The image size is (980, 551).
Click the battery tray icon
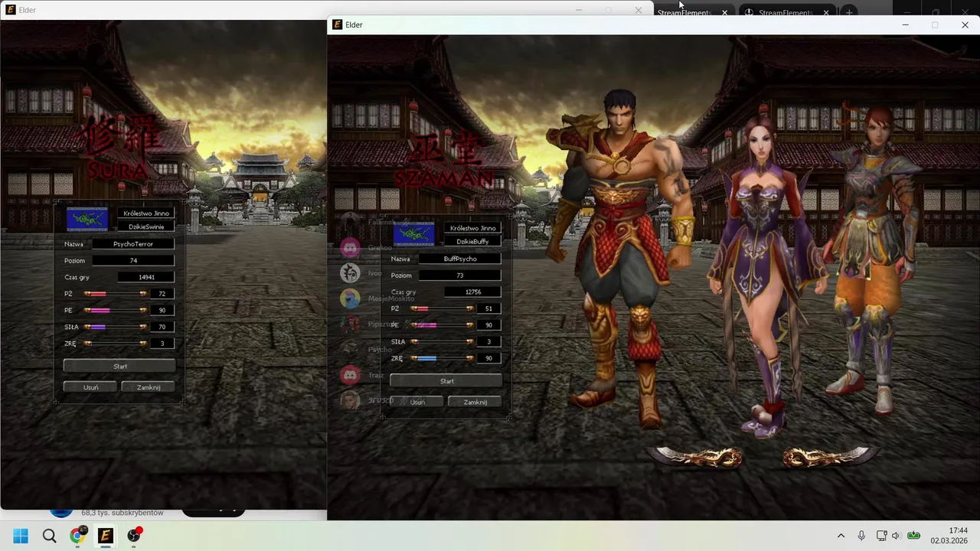pos(913,536)
